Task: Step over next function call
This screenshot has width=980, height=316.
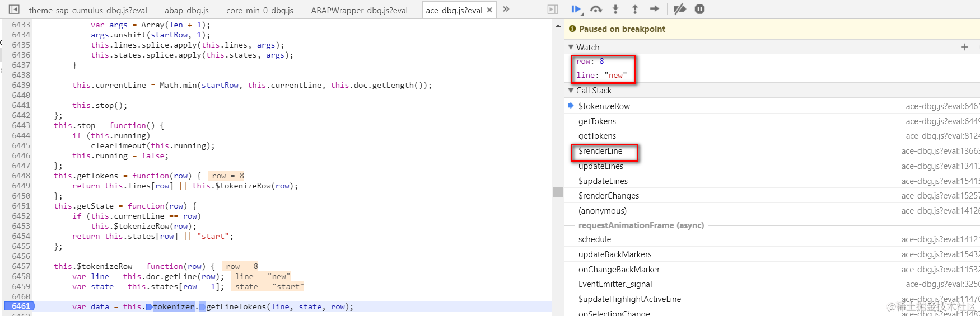Action: click(x=596, y=9)
